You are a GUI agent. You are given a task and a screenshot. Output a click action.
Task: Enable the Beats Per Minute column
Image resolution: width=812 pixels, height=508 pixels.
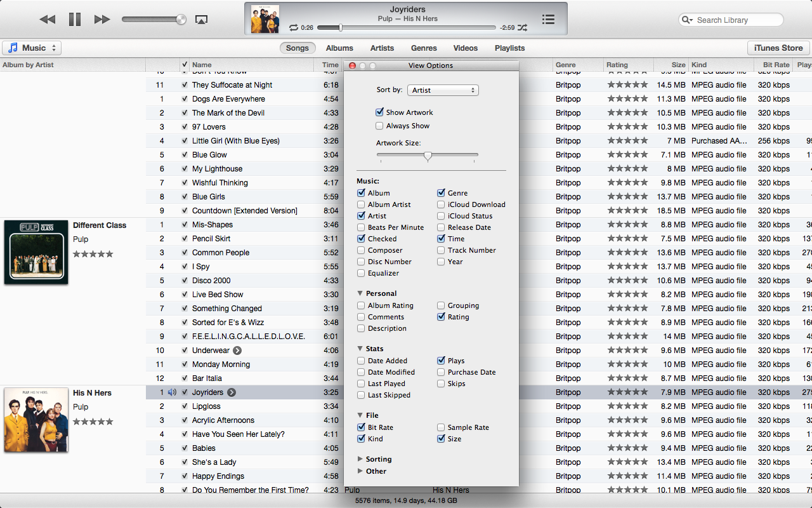click(361, 227)
